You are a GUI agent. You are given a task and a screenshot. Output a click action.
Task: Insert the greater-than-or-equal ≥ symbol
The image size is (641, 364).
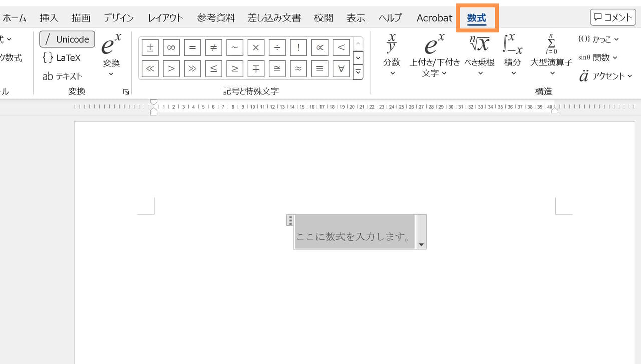235,69
